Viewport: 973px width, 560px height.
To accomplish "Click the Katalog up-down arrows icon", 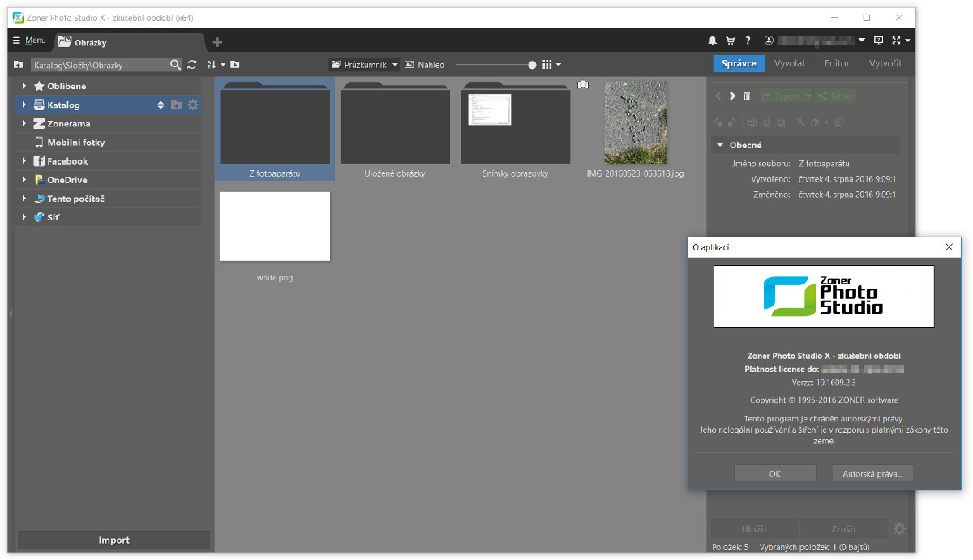I will coord(161,105).
